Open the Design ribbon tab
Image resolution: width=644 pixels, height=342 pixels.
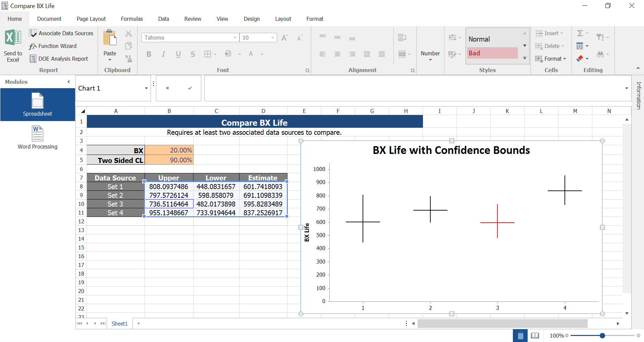point(252,19)
